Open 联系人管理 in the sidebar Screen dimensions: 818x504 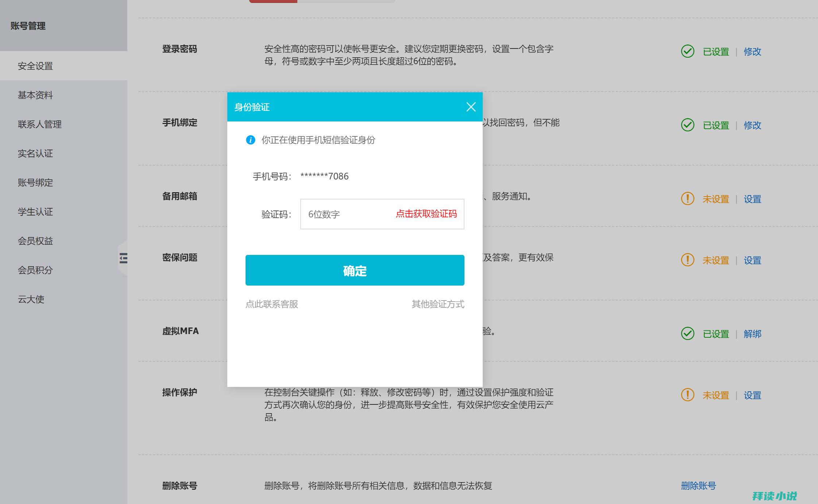pyautogui.click(x=63, y=124)
